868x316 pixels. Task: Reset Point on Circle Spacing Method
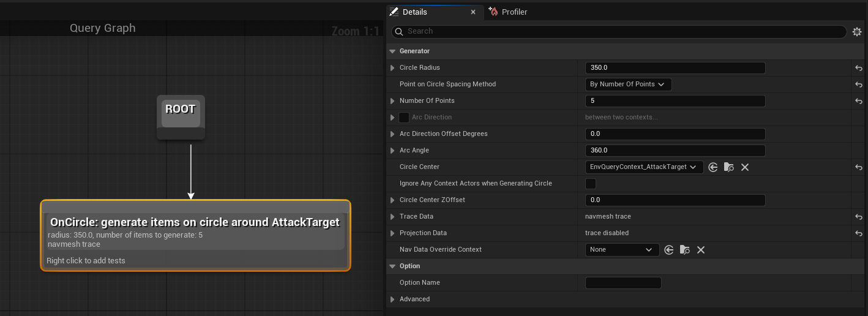(859, 85)
